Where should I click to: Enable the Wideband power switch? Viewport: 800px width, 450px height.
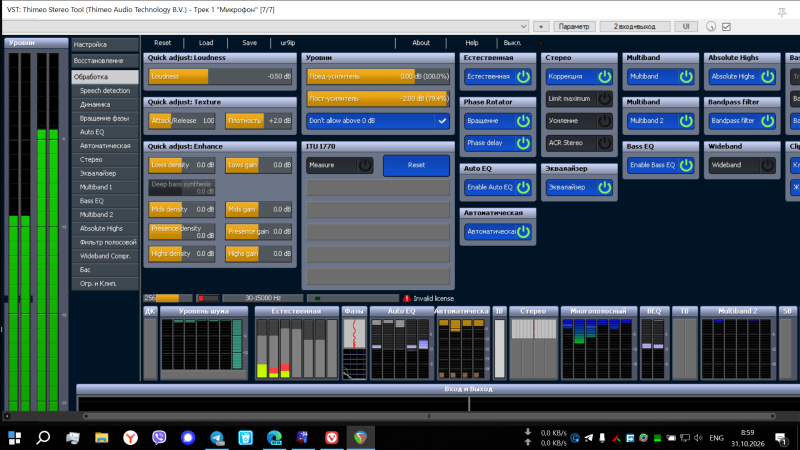pos(768,165)
